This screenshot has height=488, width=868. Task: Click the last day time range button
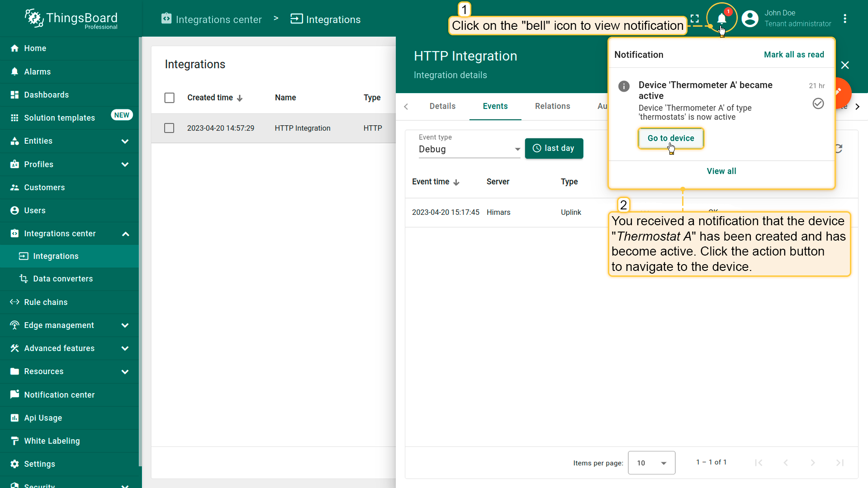click(554, 148)
